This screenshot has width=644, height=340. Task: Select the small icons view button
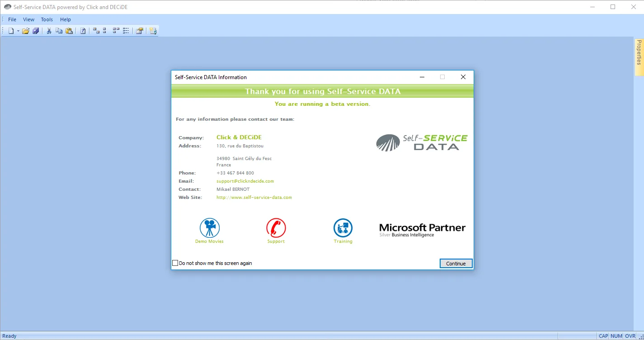104,31
